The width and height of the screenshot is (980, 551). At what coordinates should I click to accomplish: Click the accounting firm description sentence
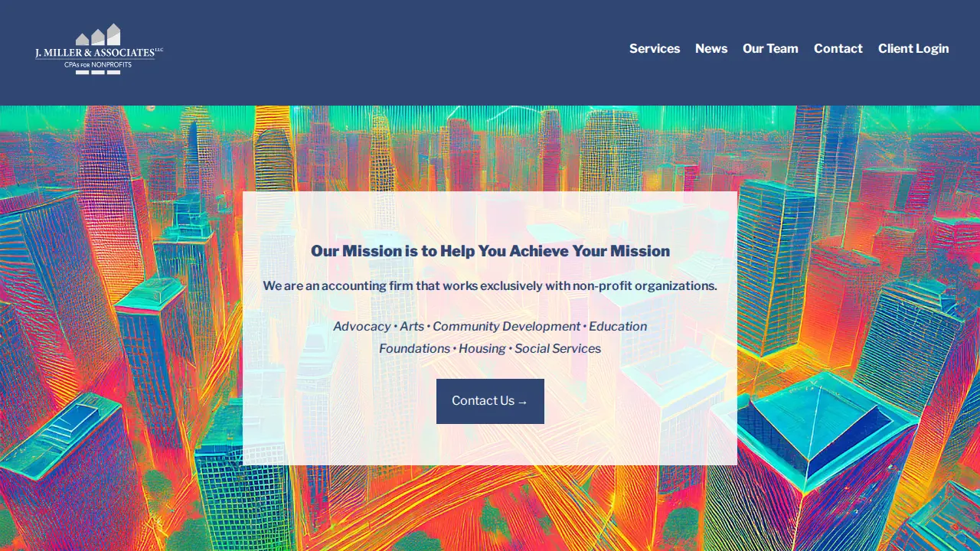[490, 286]
